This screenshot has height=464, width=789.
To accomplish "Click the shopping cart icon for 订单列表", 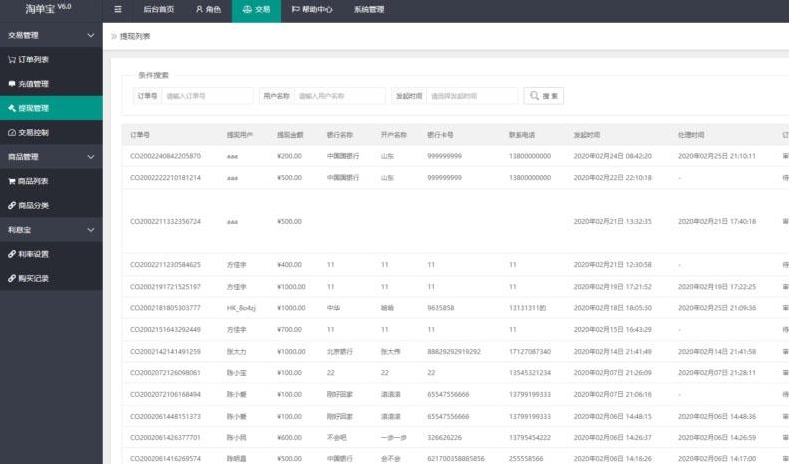I will pos(11,60).
